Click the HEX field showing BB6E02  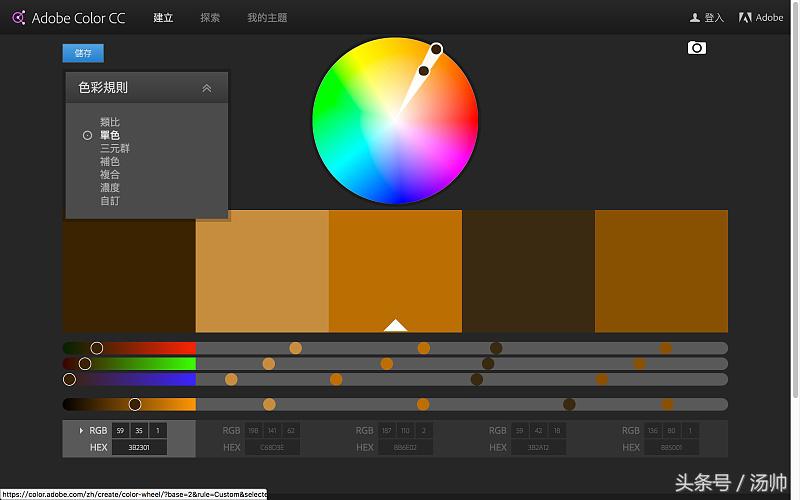pyautogui.click(x=405, y=447)
